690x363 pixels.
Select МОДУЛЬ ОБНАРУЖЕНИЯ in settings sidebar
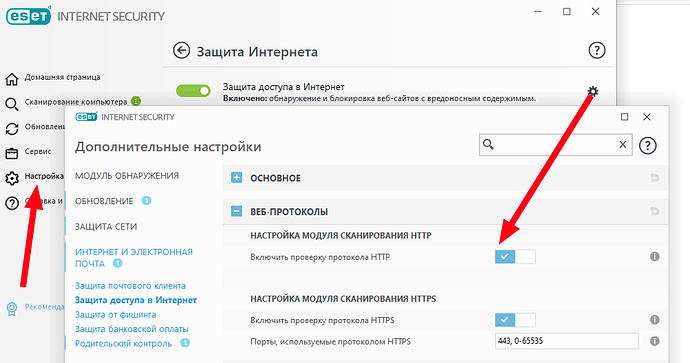point(127,176)
